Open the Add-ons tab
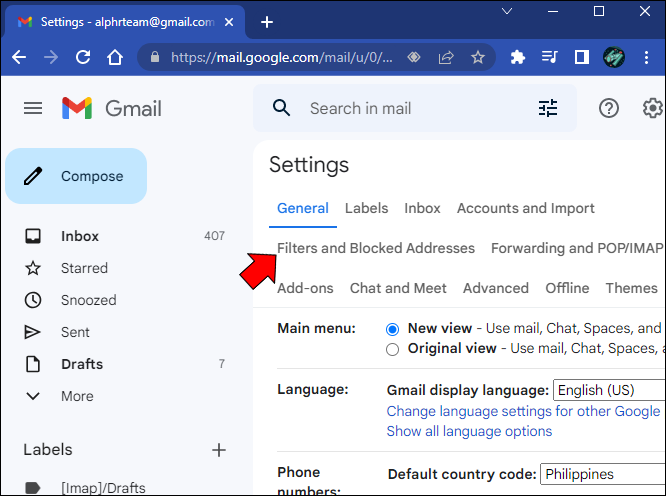The image size is (666, 496). [305, 288]
